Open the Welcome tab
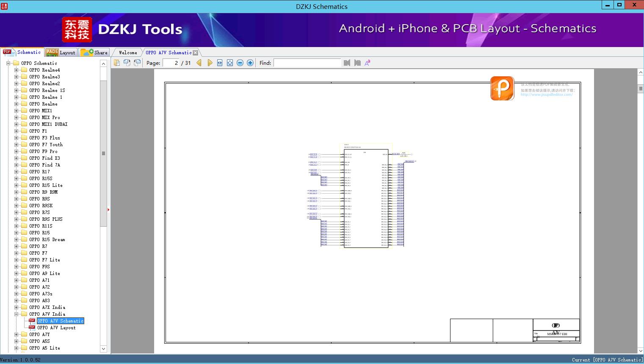Screen dimensions: 644x364 [x=128, y=53]
